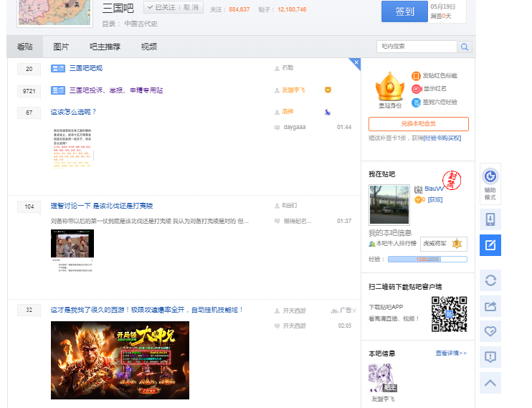The height and width of the screenshot is (408, 532).
Task: Click 取消 to unfollow 三国吧
Action: [191, 8]
